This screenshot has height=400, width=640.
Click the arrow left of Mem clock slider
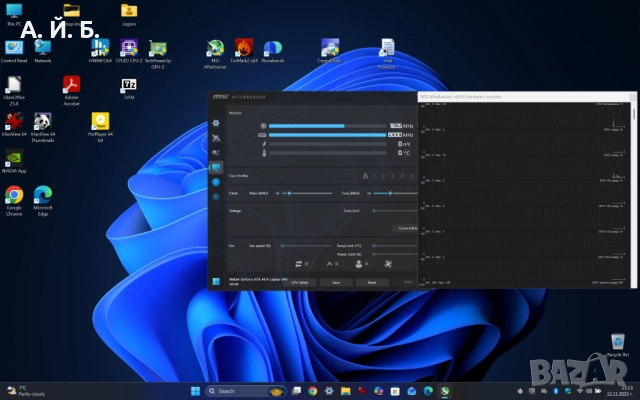[x=277, y=193]
